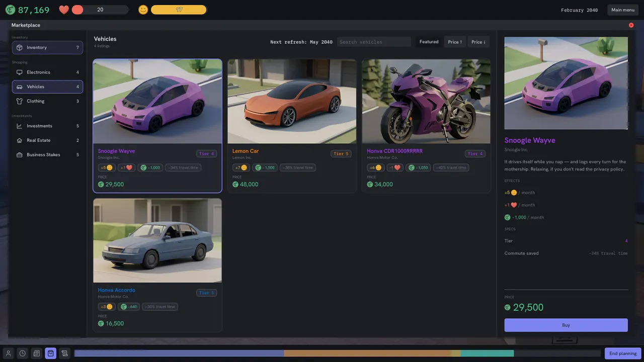The width and height of the screenshot is (644, 362).
Task: Click the red heart health icon
Action: 64,10
